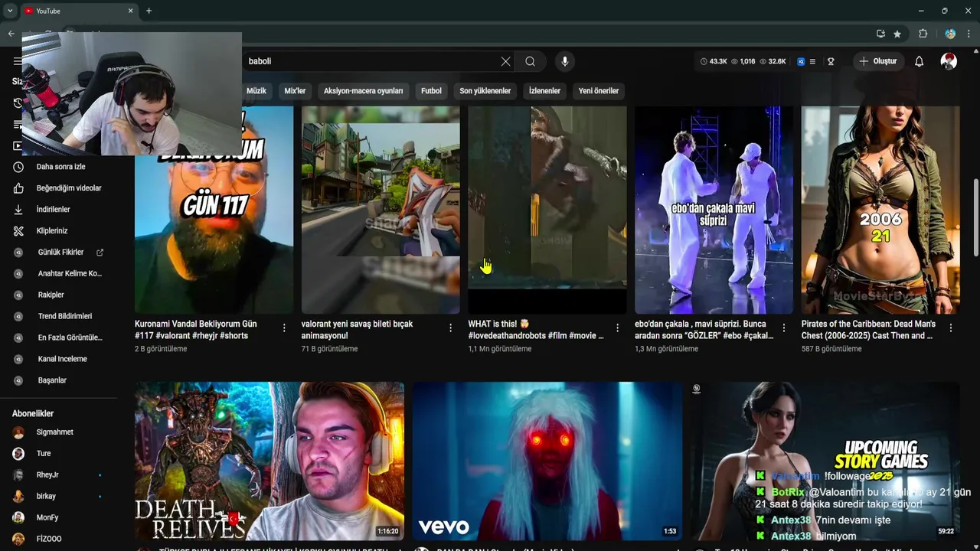Clear the search box with the X icon
Image resolution: width=980 pixels, height=551 pixels.
505,61
